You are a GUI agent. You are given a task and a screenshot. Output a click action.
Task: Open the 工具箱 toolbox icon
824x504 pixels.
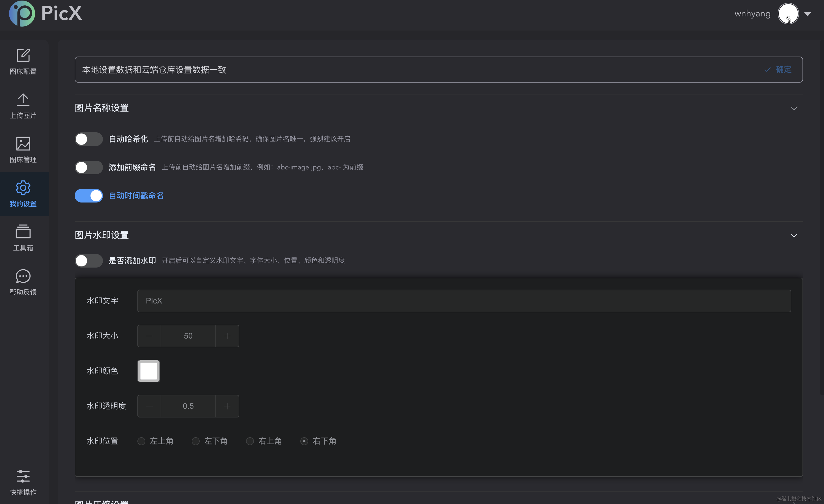click(x=23, y=238)
